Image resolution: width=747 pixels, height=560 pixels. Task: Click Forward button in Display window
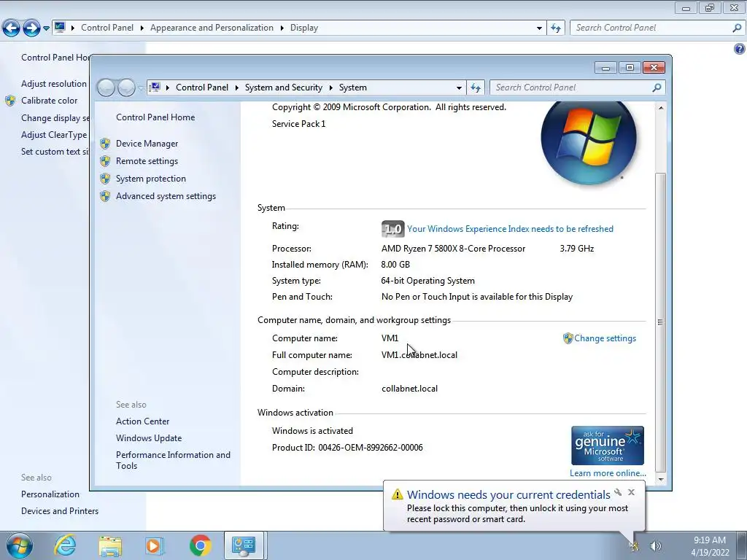[31, 28]
